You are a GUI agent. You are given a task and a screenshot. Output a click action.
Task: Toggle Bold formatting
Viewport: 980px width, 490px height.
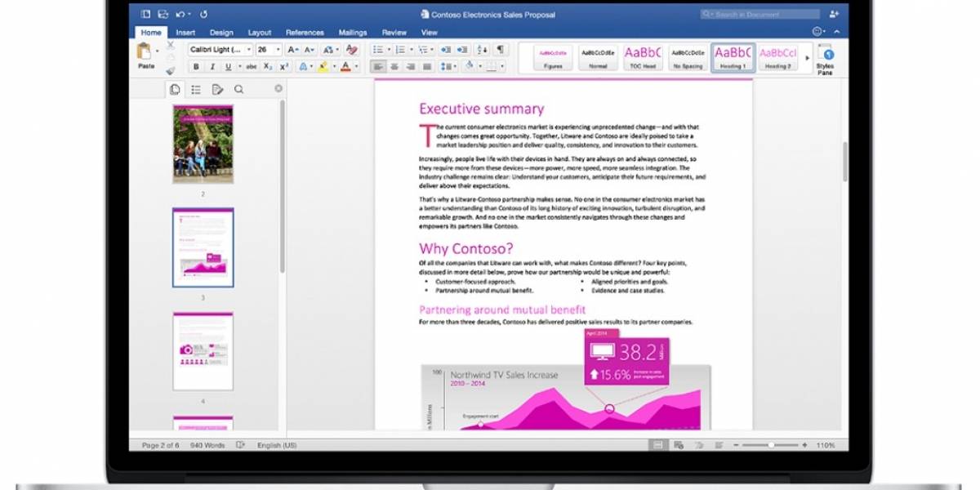(196, 67)
